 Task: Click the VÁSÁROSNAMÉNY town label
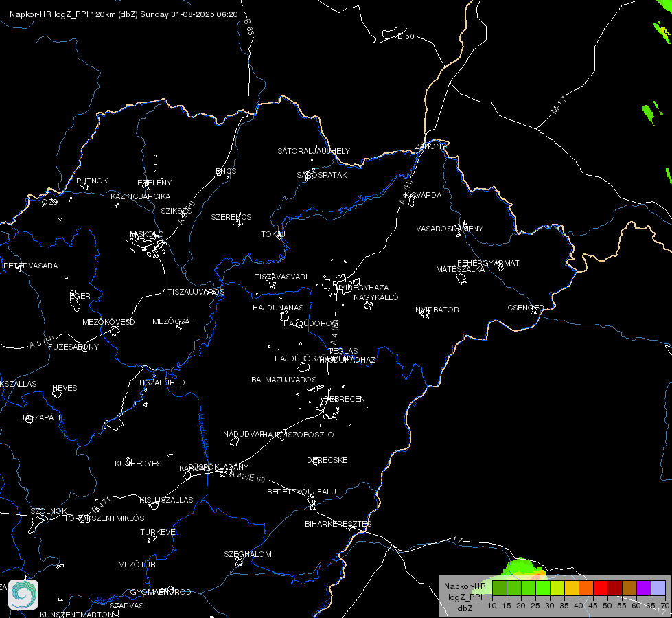click(450, 229)
